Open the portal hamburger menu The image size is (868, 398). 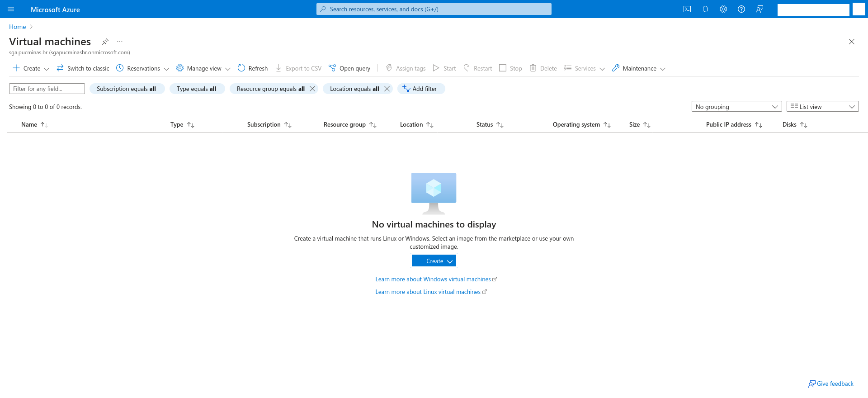(x=11, y=9)
